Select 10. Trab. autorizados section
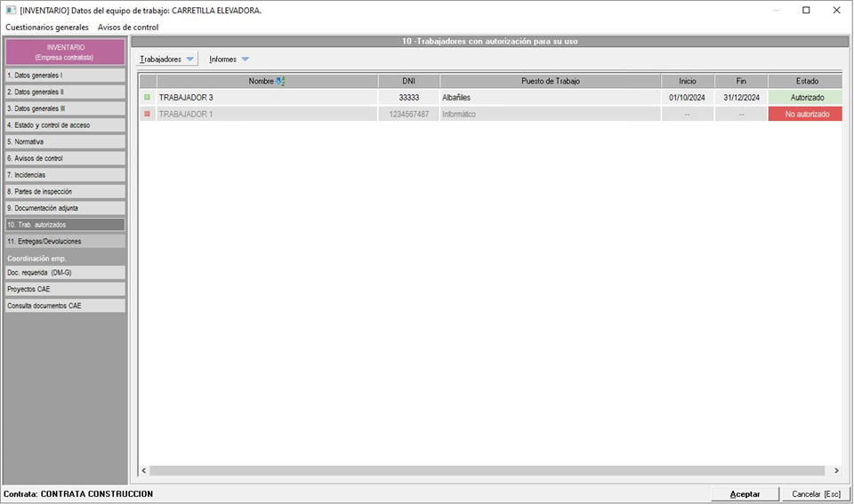This screenshot has width=854, height=504. coord(65,225)
